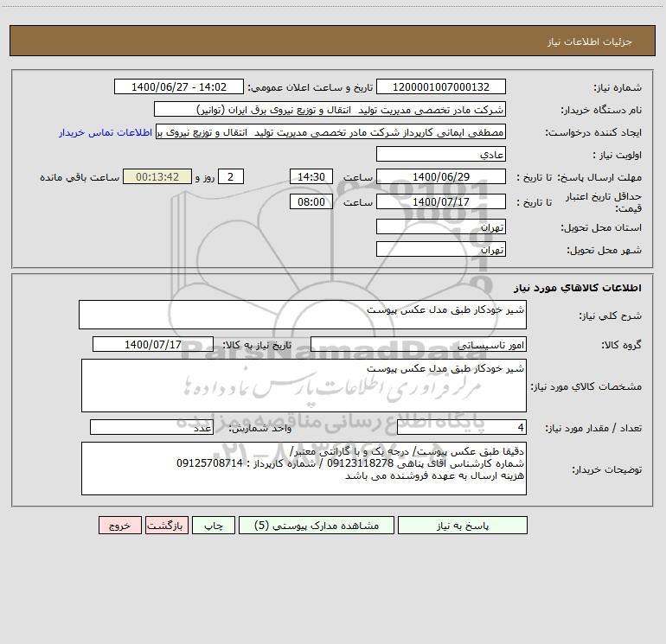Click the validity time field 08:00

tap(311, 201)
